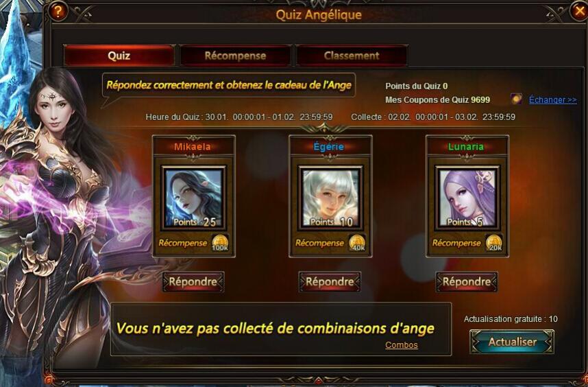588x387 pixels.
Task: Answer Mikaela's question with Répondre
Action: 193,282
